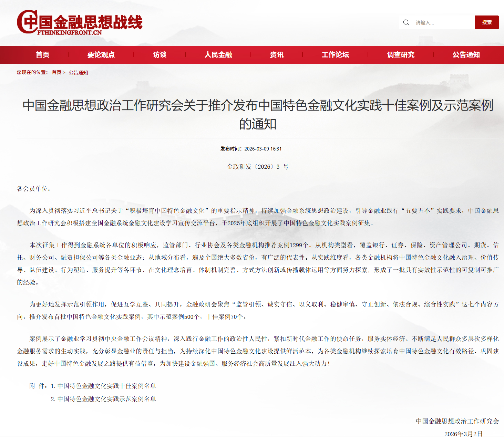The image size is (504, 437).
Task: Open the 工作论坛 navigation item
Action: click(x=335, y=55)
